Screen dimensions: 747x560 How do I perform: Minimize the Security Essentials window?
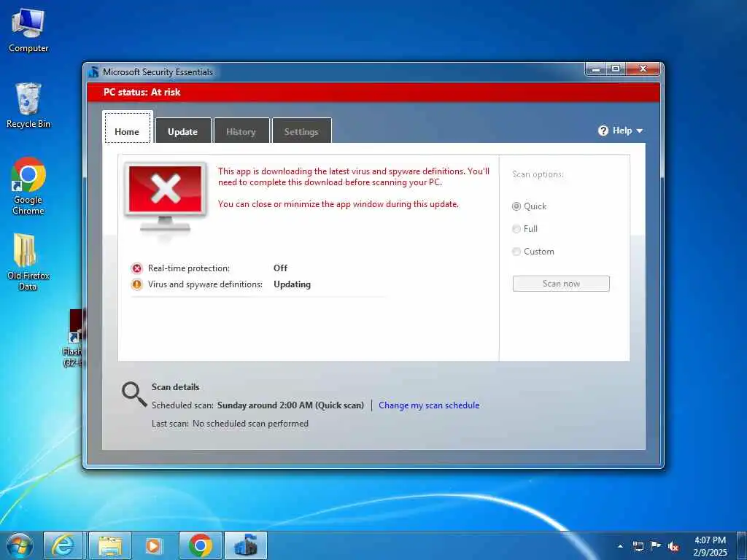(x=595, y=69)
